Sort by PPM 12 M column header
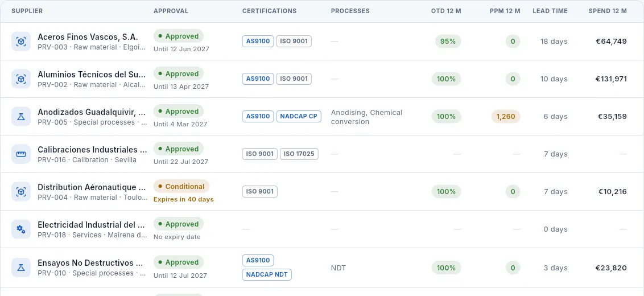The width and height of the screenshot is (644, 296). point(505,11)
